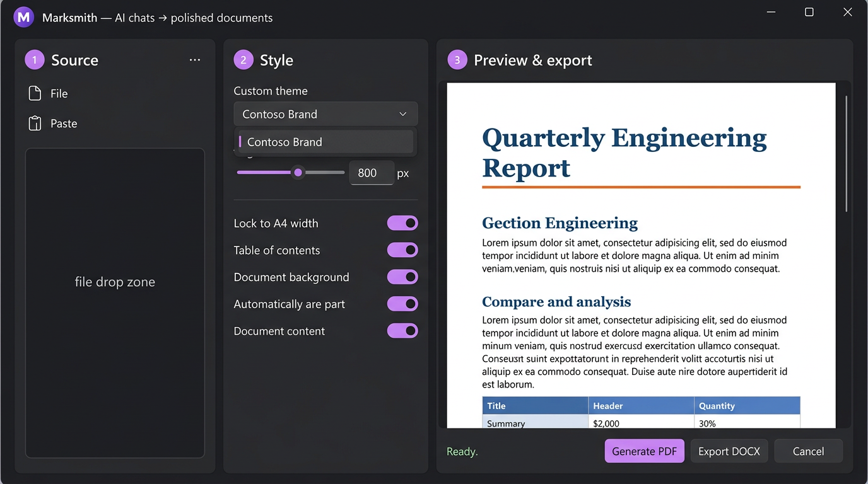
Task: Click the px unit label
Action: pos(403,173)
